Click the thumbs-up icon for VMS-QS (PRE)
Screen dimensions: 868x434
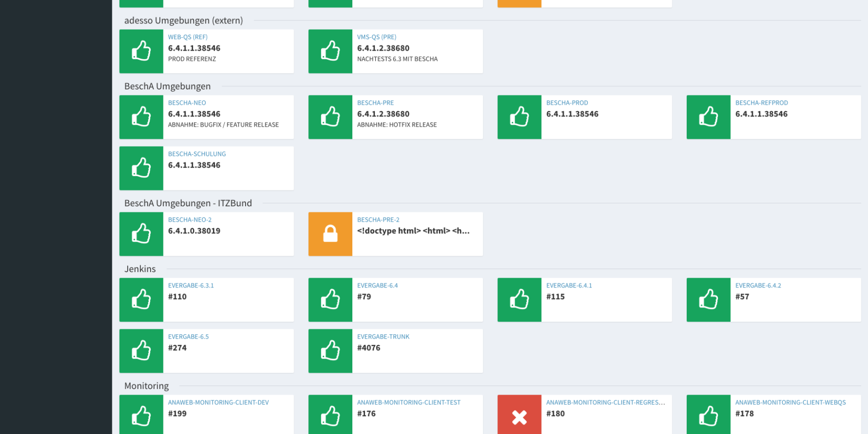330,51
